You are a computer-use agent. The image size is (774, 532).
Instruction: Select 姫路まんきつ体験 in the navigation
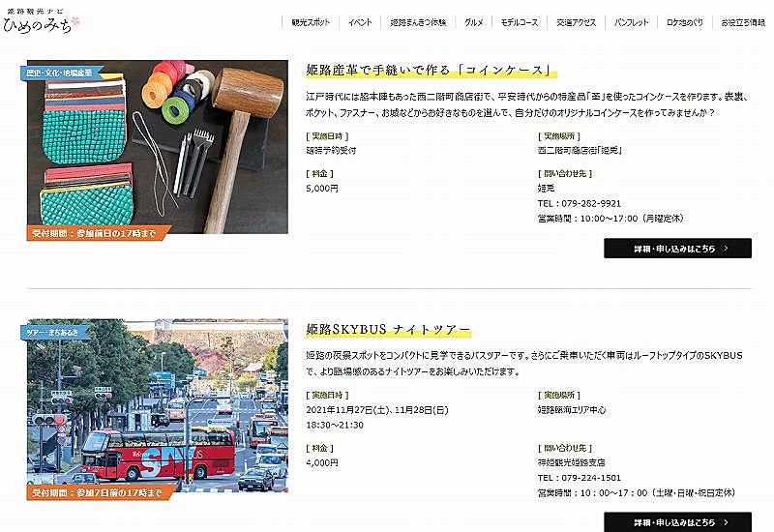point(418,22)
